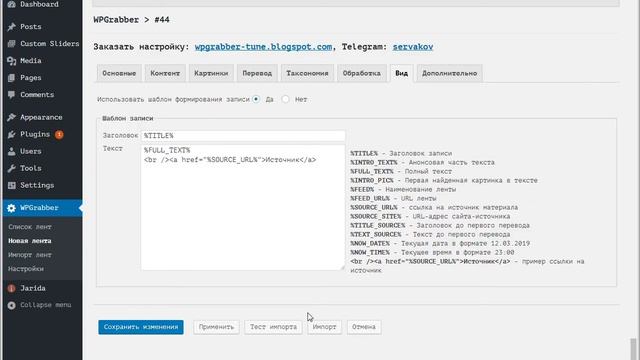
Task: Click the %INTRO_PIC% placeholder description text
Action: pyautogui.click(x=444, y=180)
